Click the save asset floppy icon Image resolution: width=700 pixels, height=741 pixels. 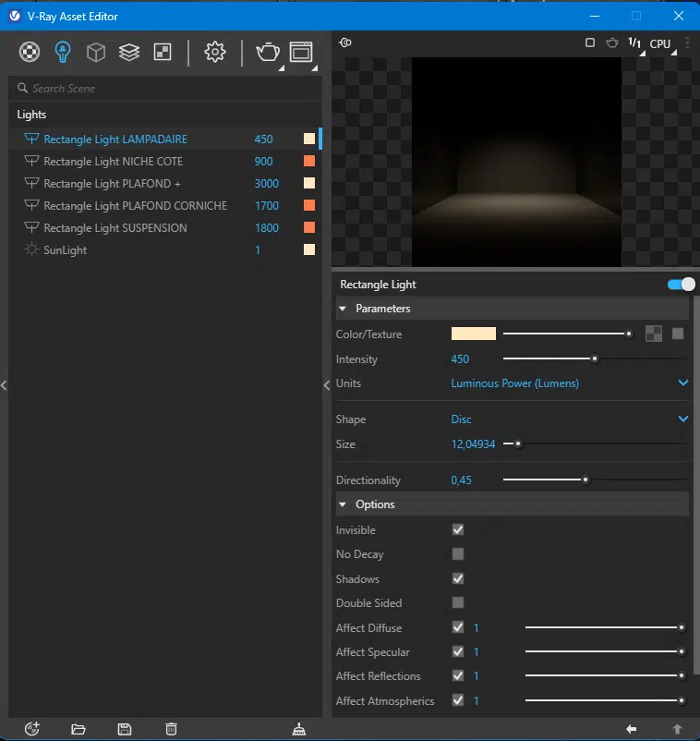125,729
